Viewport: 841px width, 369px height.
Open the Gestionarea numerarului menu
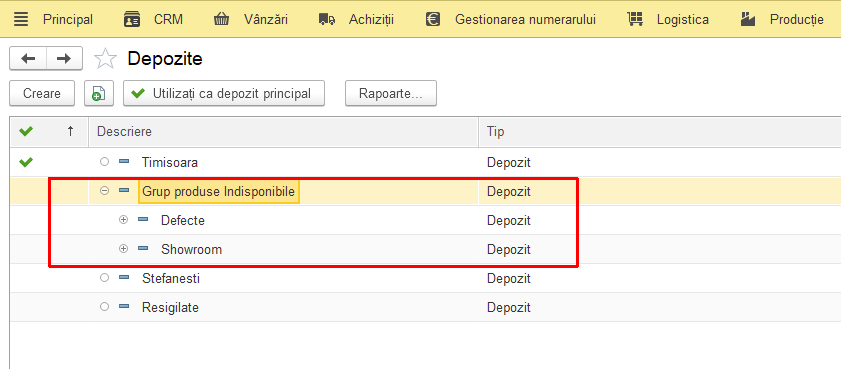coord(525,20)
